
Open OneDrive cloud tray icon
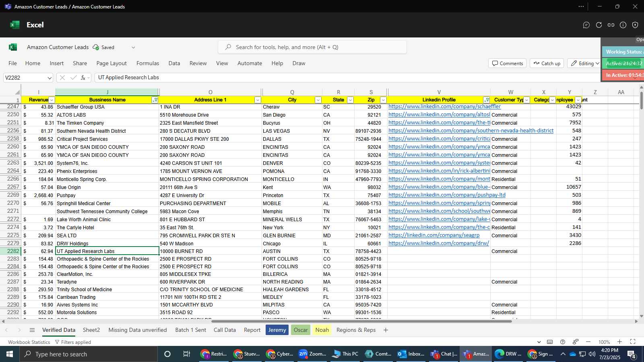[572, 354]
